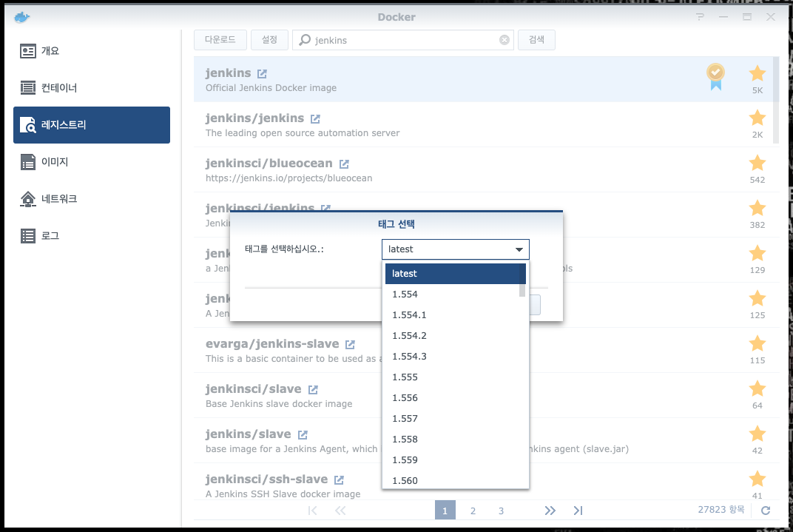Click the 검색 search button
The width and height of the screenshot is (793, 532).
click(x=536, y=40)
